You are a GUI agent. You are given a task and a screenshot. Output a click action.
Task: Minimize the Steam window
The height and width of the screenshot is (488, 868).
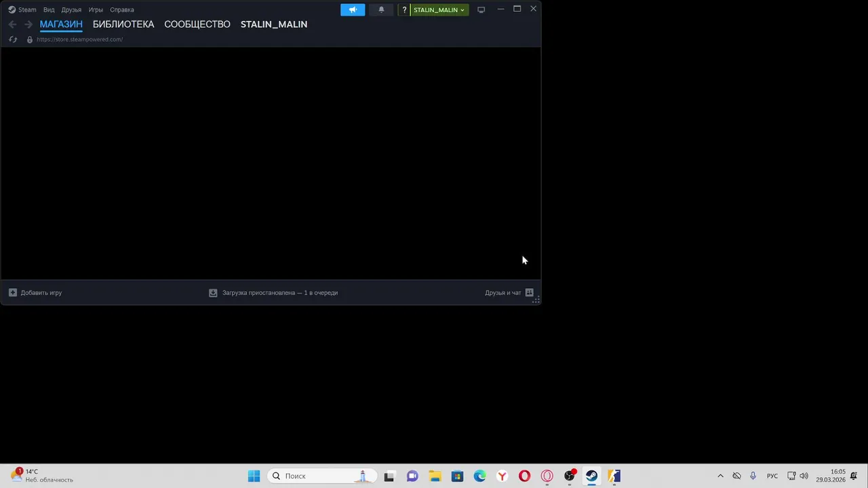coord(500,9)
